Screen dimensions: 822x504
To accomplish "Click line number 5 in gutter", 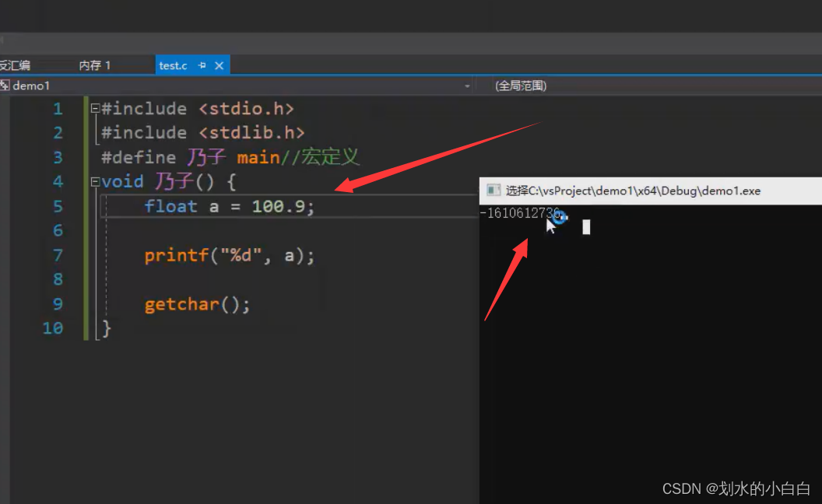I will pyautogui.click(x=58, y=206).
